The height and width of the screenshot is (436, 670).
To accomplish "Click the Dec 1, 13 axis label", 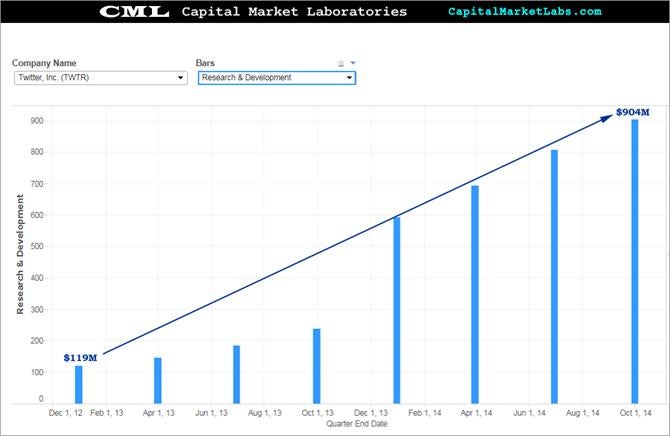I will tap(371, 413).
